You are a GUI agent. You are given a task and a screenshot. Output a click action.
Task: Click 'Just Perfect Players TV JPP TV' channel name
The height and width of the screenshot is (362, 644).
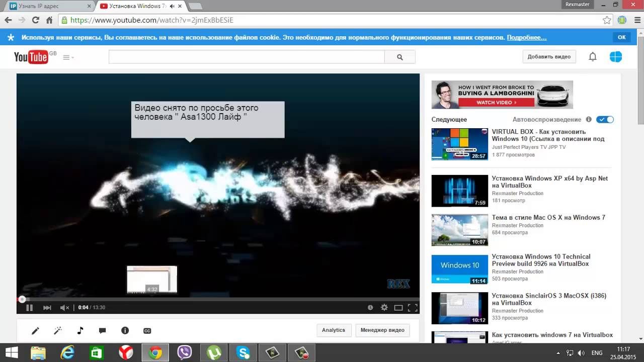tap(529, 147)
